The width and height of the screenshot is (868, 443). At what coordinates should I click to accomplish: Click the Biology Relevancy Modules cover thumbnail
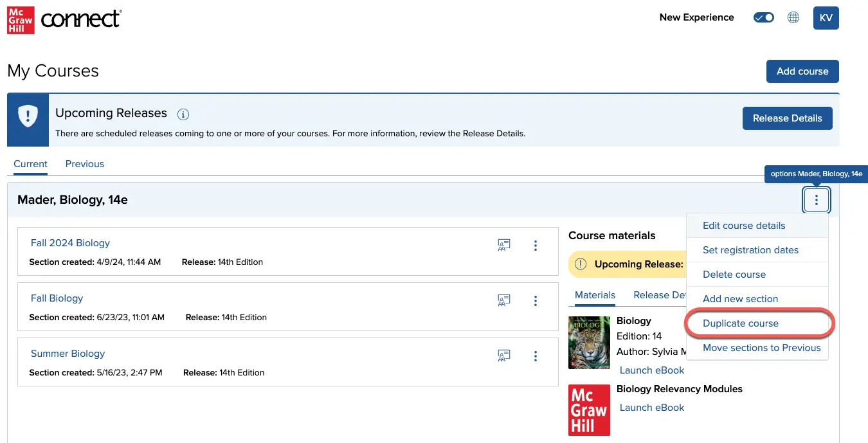pyautogui.click(x=589, y=410)
